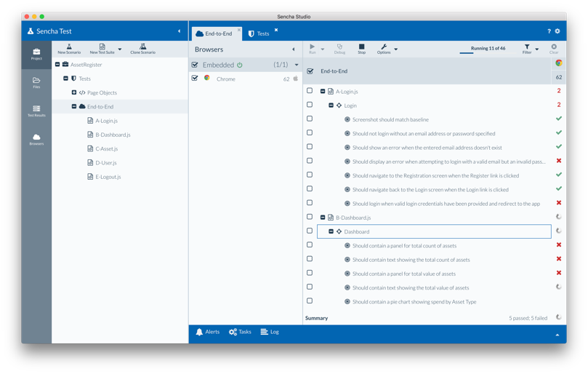Expand the bottom panel up arrow
The image size is (588, 374).
pyautogui.click(x=557, y=335)
